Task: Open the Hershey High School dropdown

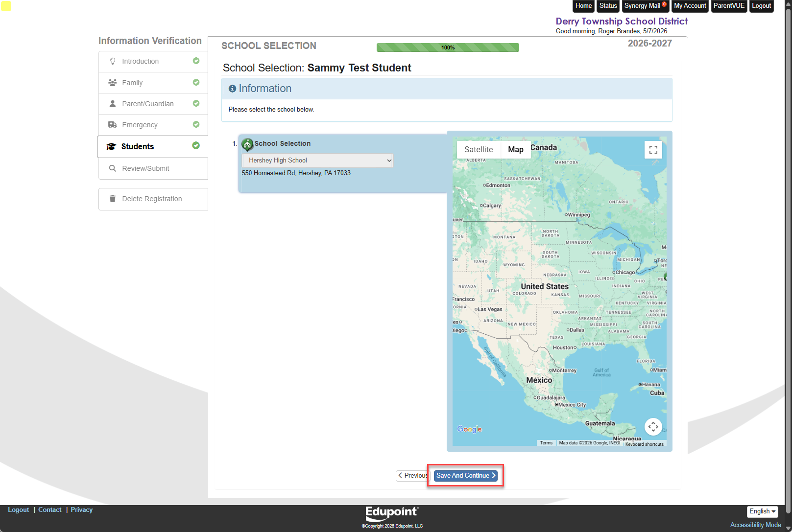Action: click(x=317, y=161)
